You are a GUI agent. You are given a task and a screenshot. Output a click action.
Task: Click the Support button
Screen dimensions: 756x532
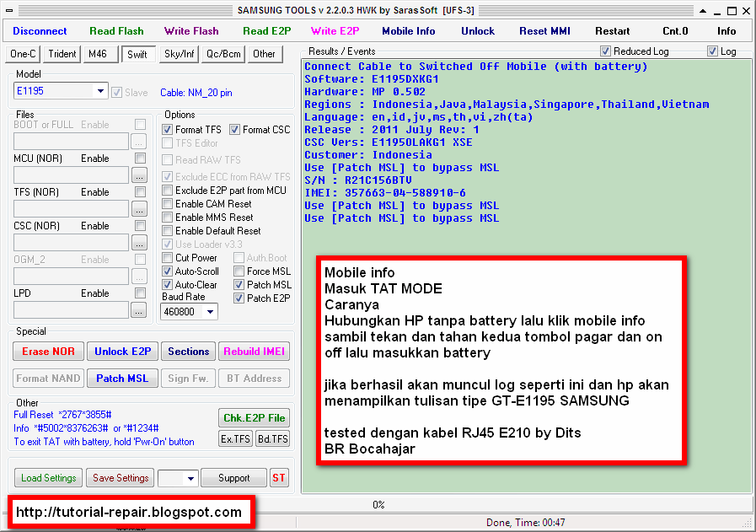[x=233, y=478]
